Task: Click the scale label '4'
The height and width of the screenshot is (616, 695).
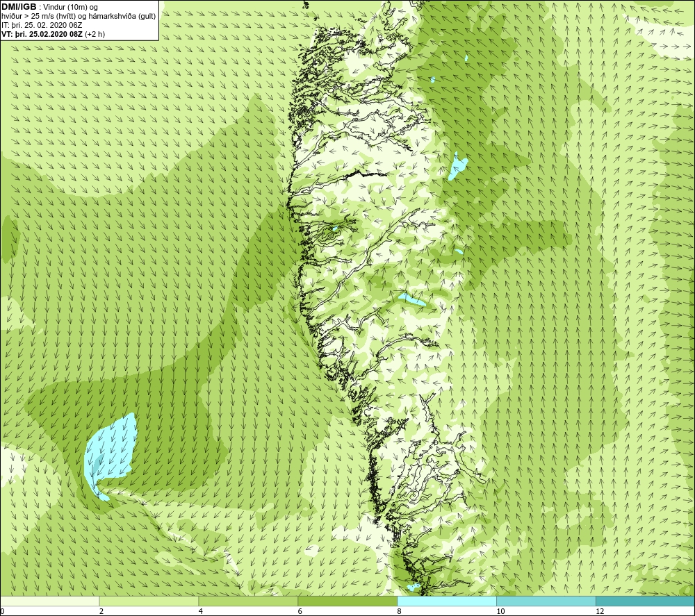Action: point(201,611)
